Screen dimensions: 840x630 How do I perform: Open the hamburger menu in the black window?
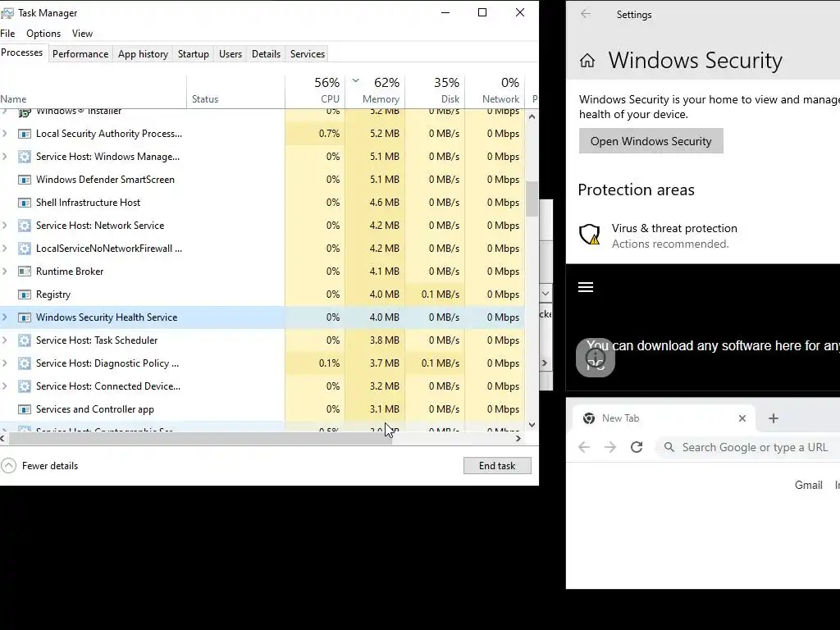(x=586, y=287)
